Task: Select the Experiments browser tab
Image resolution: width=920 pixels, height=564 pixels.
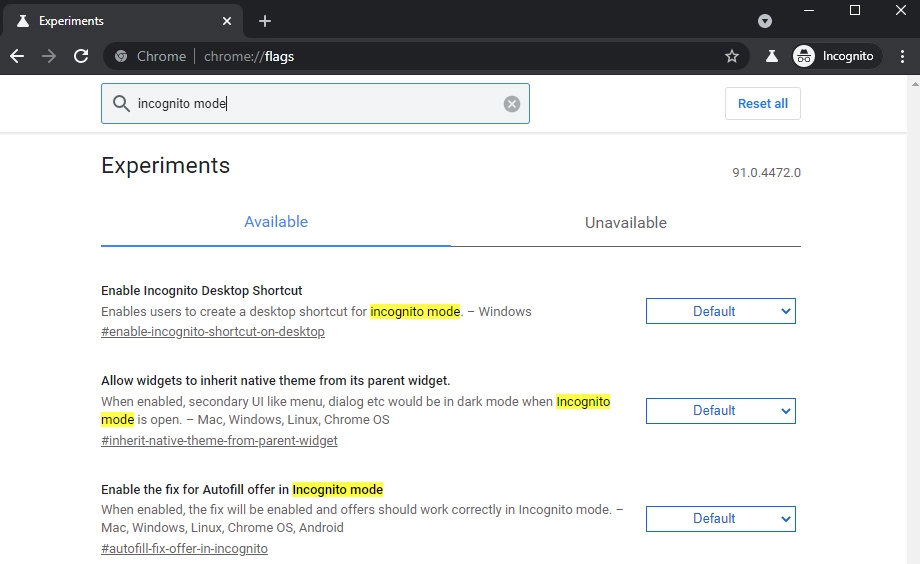Action: pos(122,21)
